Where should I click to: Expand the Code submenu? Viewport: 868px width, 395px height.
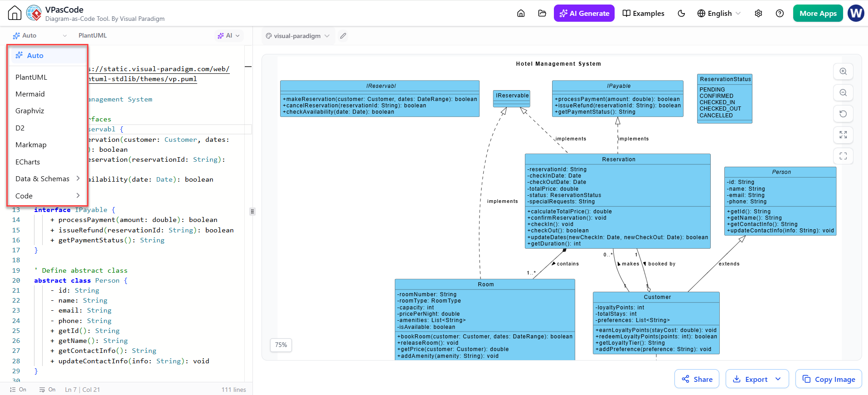point(48,196)
